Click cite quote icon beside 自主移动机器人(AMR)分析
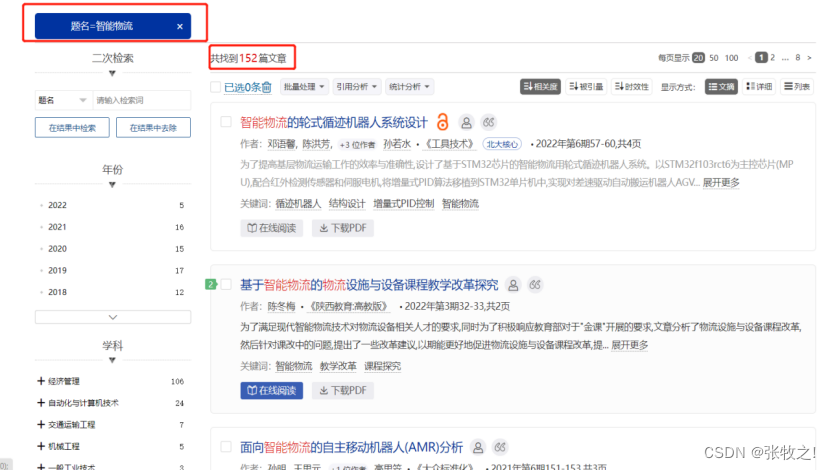The width and height of the screenshot is (831, 470). pos(500,448)
